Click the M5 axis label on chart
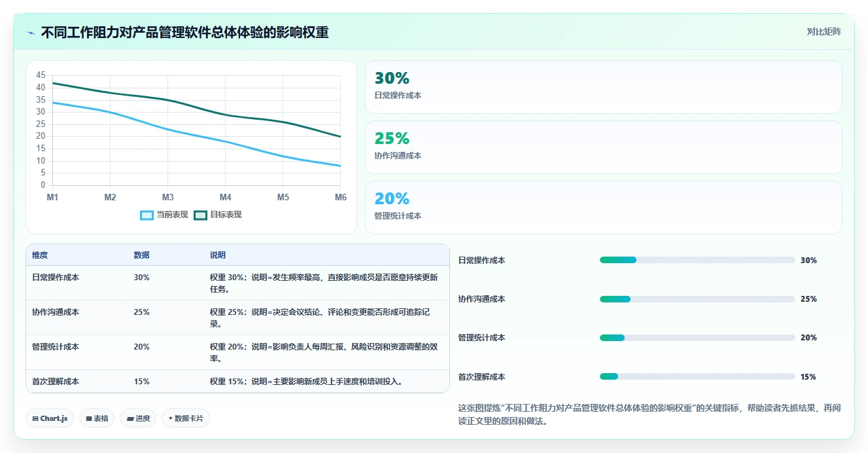868x453 pixels. coord(283,197)
